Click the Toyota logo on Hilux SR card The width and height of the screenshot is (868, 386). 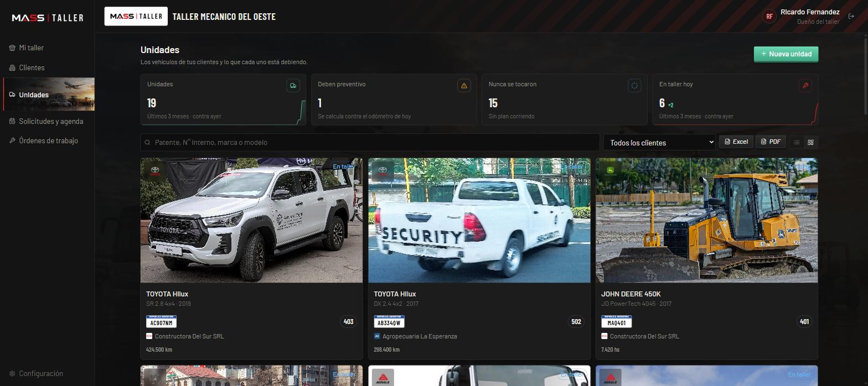(x=155, y=171)
